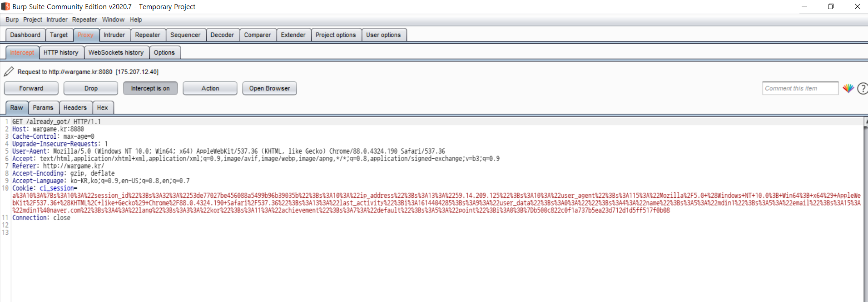Switch to the Dashboard tab

click(25, 35)
